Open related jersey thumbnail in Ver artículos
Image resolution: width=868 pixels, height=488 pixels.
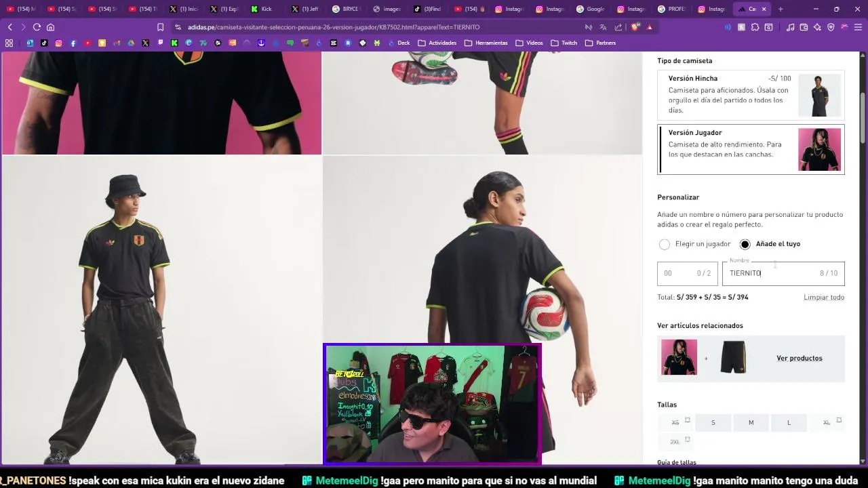679,357
